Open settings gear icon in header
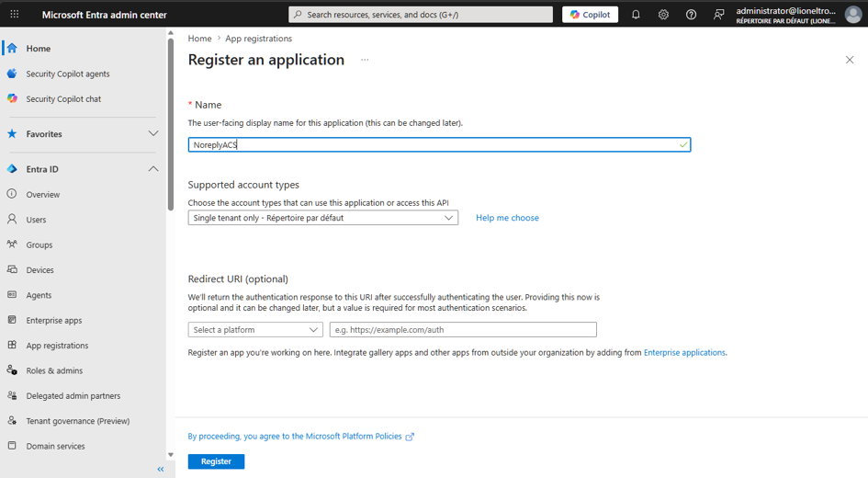Screen dimensions: 868x478 tap(663, 15)
